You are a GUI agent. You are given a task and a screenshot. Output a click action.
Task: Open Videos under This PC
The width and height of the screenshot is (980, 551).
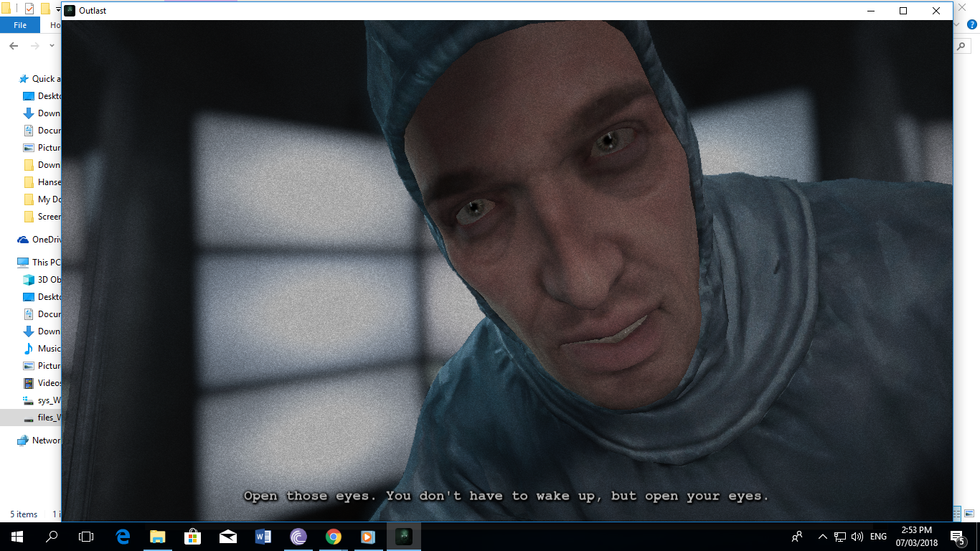coord(42,383)
